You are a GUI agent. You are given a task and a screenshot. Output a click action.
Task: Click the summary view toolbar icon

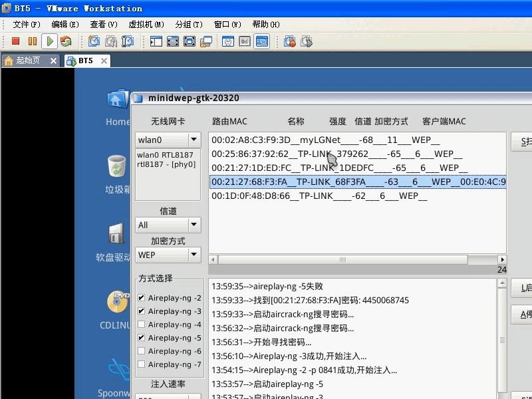pyautogui.click(x=228, y=41)
